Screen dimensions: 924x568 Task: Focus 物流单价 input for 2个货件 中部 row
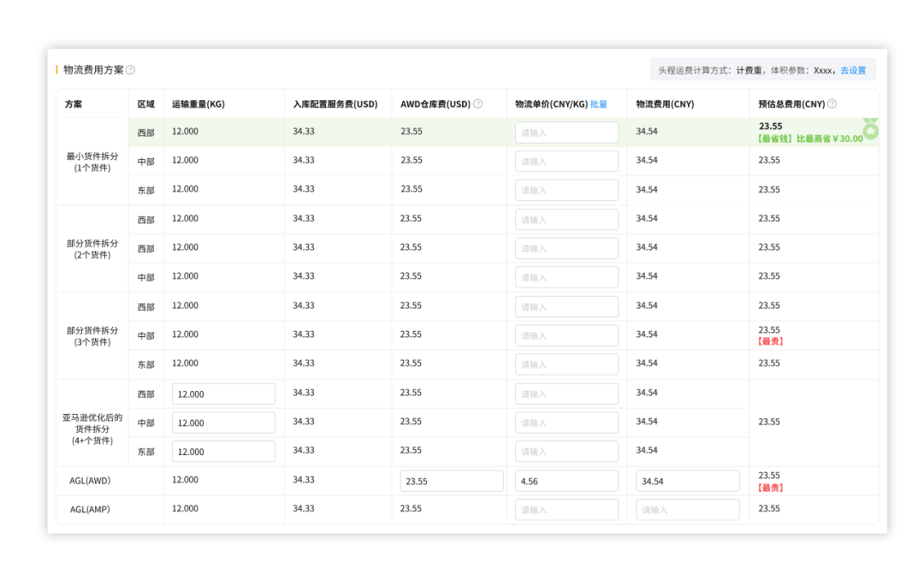pyautogui.click(x=566, y=277)
